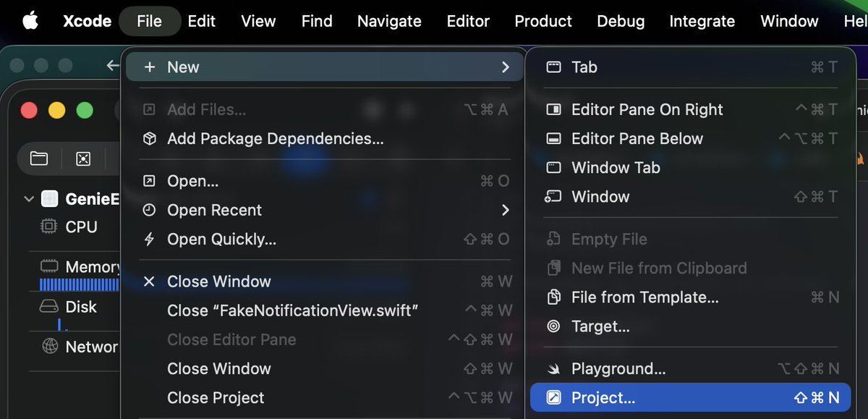Select New Tab in submenu
The image size is (868, 419).
point(691,67)
